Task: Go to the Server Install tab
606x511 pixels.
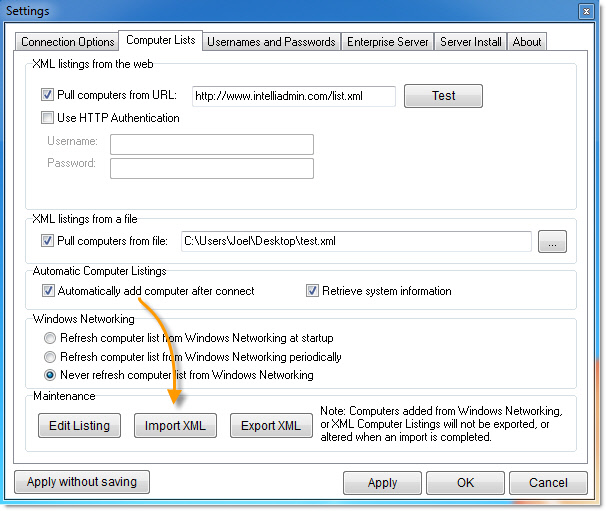Action: point(470,42)
